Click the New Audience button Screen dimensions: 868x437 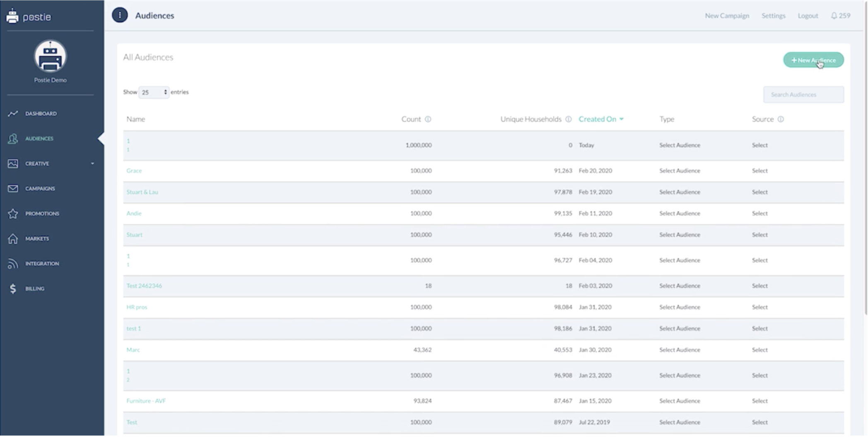tap(813, 60)
